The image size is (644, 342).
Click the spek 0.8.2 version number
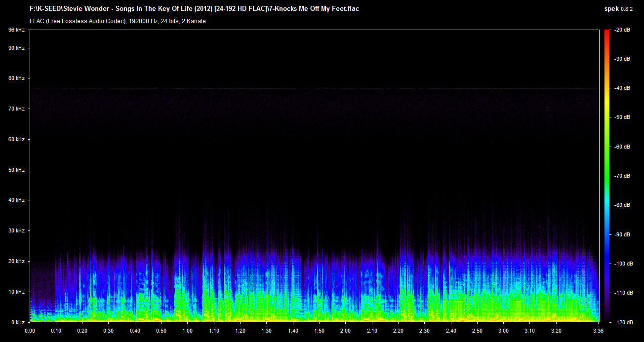(x=627, y=9)
